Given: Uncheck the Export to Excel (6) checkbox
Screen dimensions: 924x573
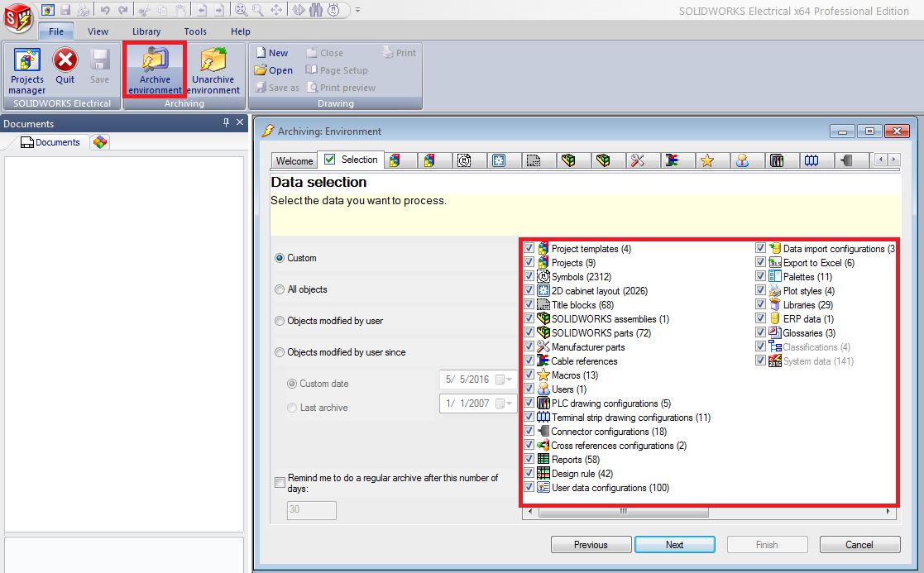Looking at the screenshot, I should coord(760,262).
